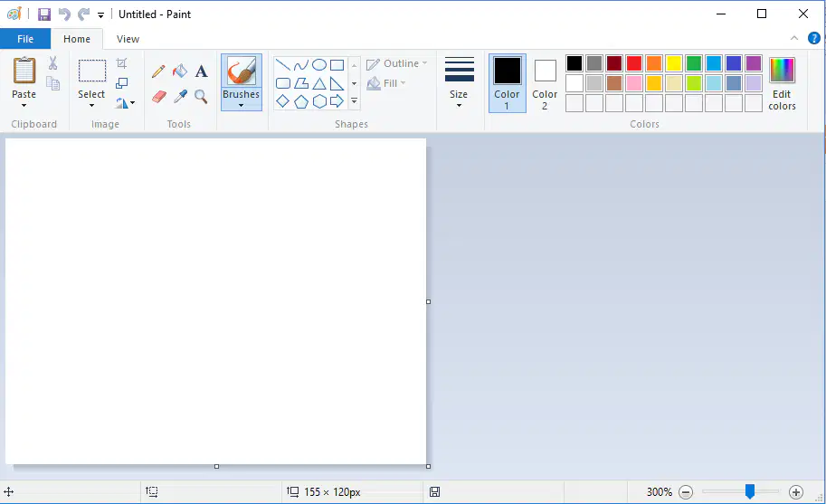The height and width of the screenshot is (504, 826).
Task: Open the Paint Help question mark
Action: 814,38
